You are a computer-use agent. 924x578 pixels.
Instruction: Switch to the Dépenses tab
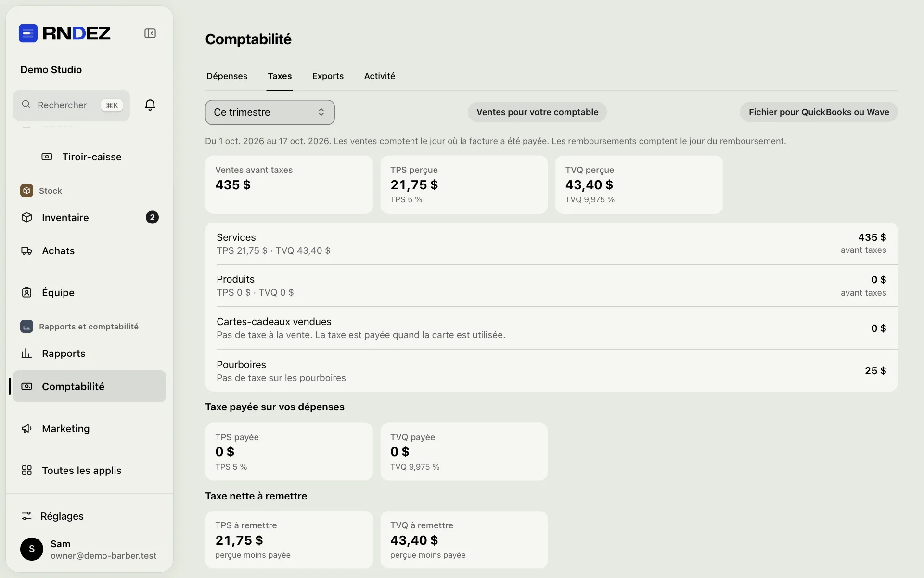(x=227, y=76)
